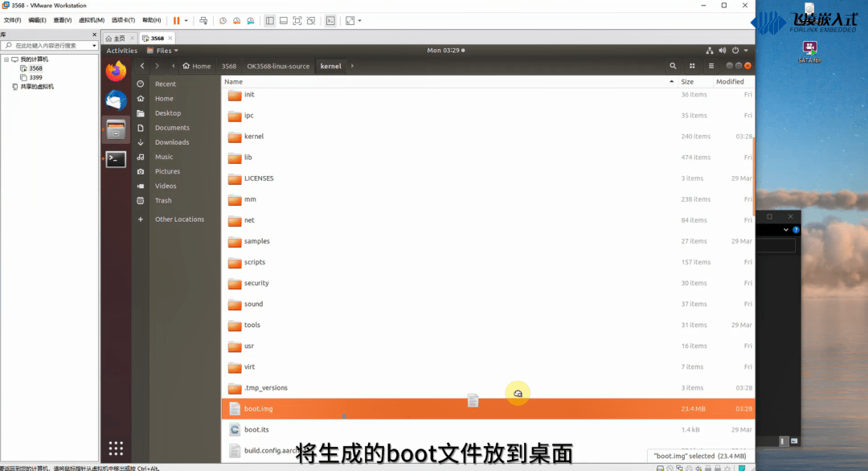Open Thunderbird mail from the dock
Viewport: 868px width, 471px height.
[116, 100]
